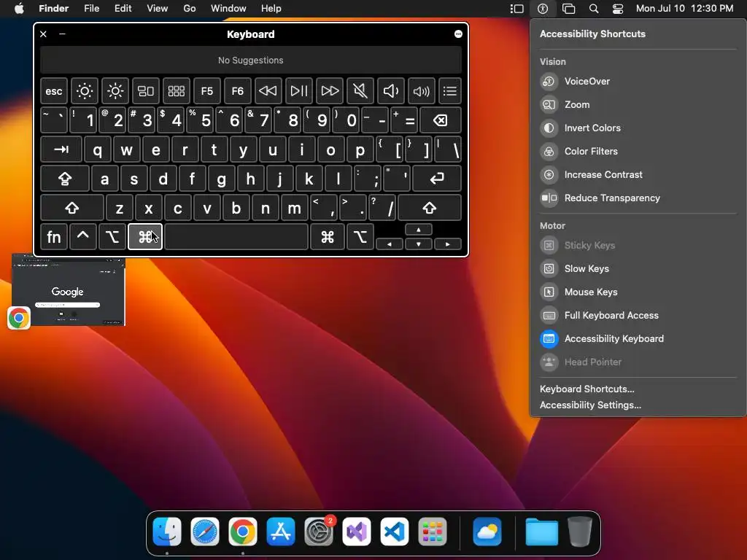
Task: Tap the letter g key
Action: click(x=221, y=179)
